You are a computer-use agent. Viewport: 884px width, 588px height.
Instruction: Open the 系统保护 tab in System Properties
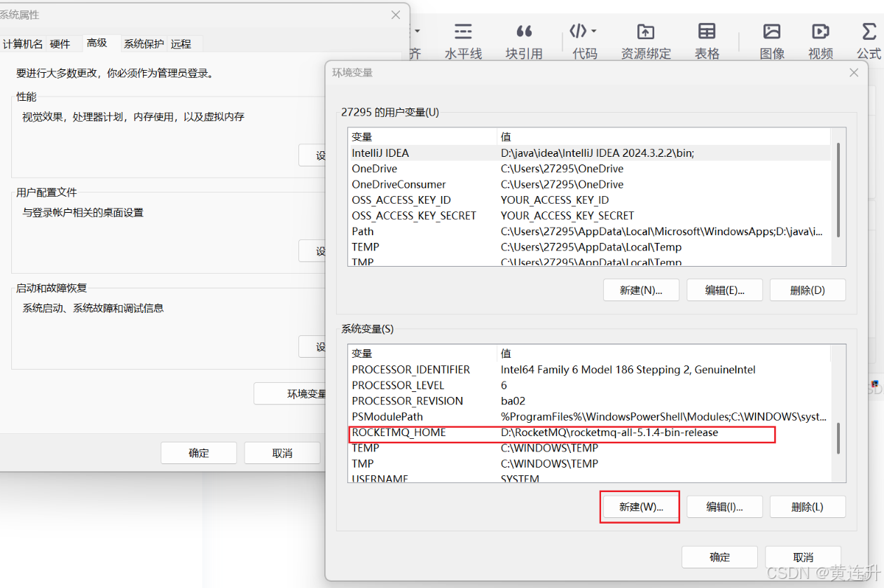tap(144, 43)
